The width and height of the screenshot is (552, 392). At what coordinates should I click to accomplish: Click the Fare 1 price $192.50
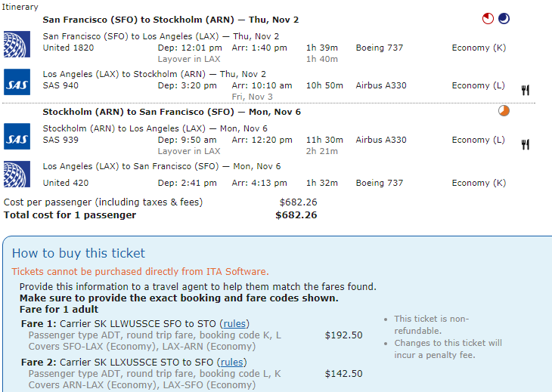343,335
